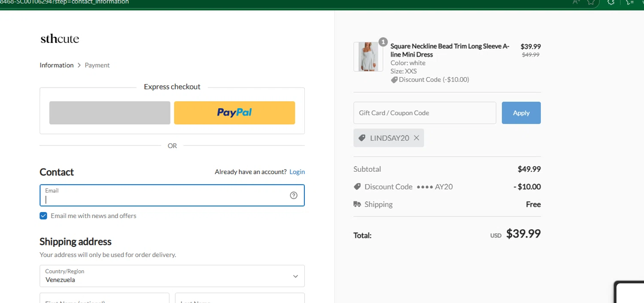Click the product title Square Neckline Bead Trim
The image size is (644, 303).
coord(450,50)
